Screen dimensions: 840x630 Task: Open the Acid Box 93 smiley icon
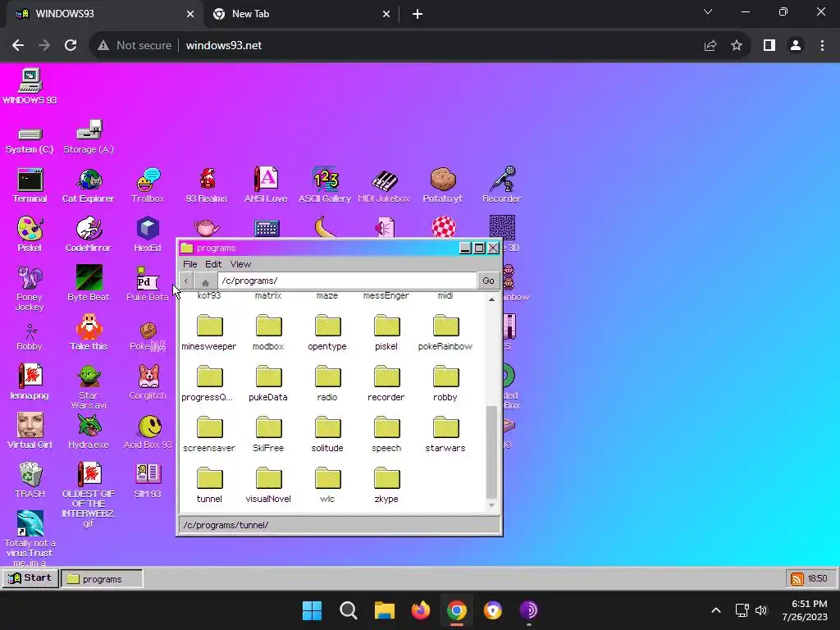click(x=148, y=431)
